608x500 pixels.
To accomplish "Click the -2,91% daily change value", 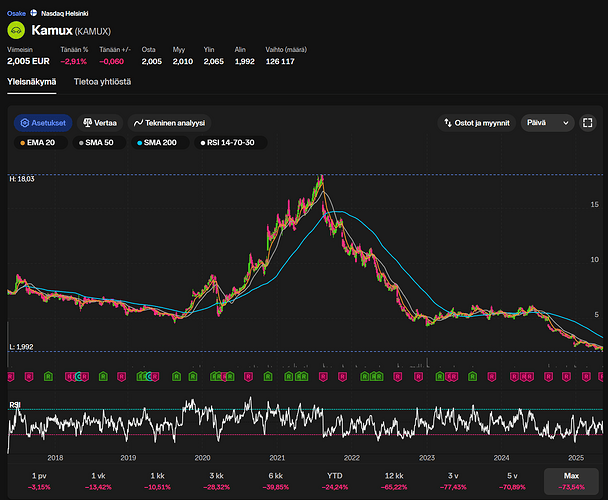I will pyautogui.click(x=74, y=61).
